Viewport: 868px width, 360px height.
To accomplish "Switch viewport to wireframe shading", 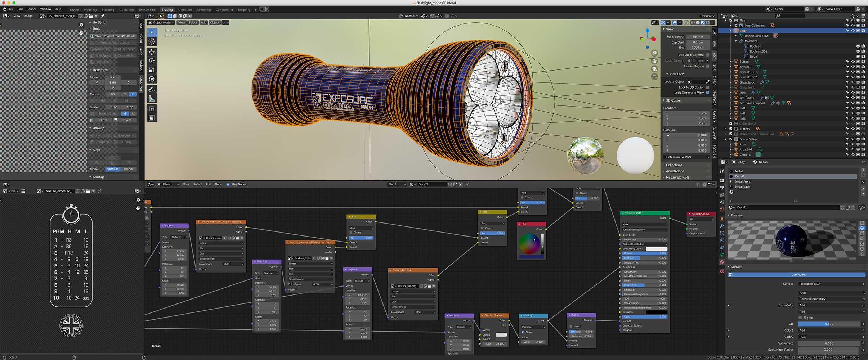I will point(693,22).
